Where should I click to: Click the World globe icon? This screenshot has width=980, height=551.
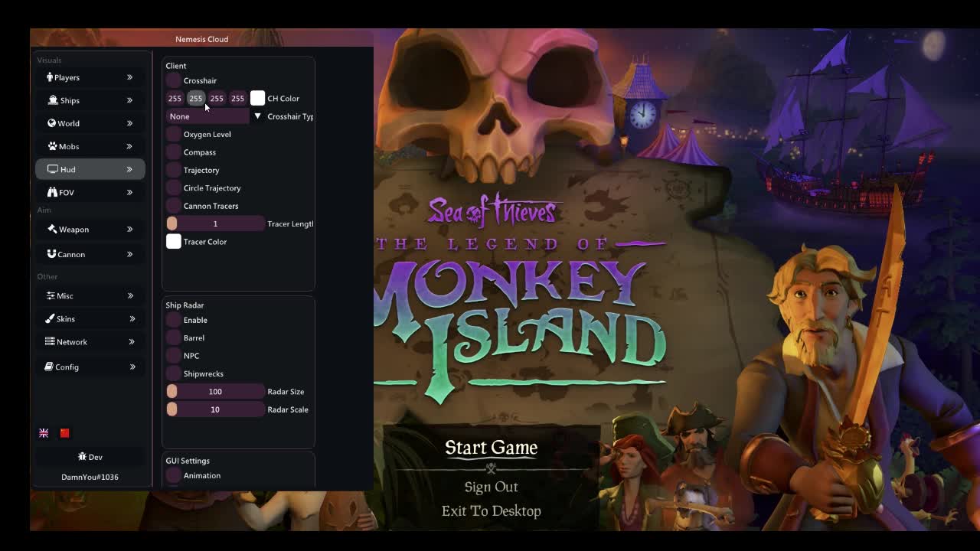pos(51,123)
